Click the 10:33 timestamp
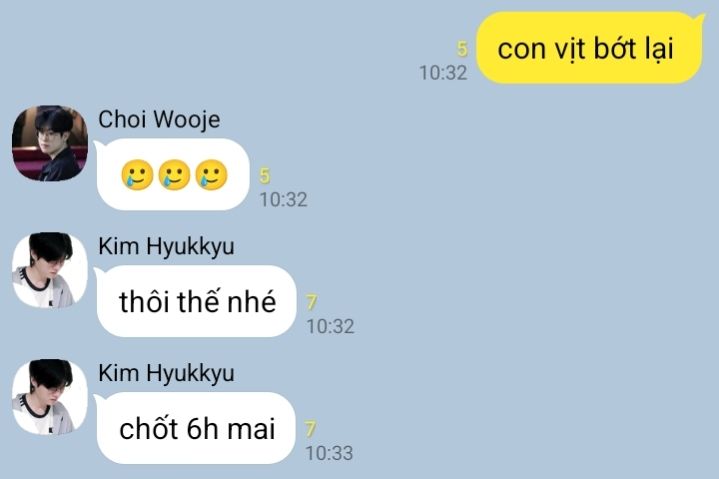 [x=329, y=453]
